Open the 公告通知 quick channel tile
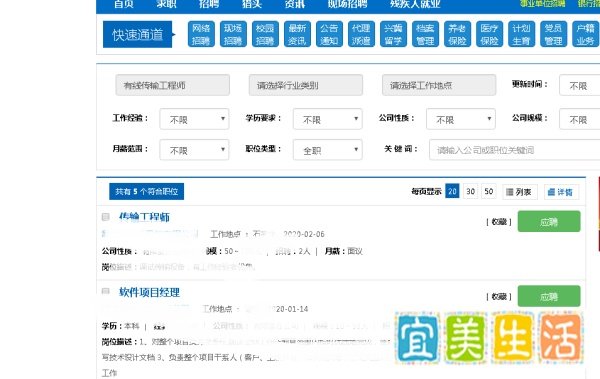600x379 pixels. [x=329, y=34]
